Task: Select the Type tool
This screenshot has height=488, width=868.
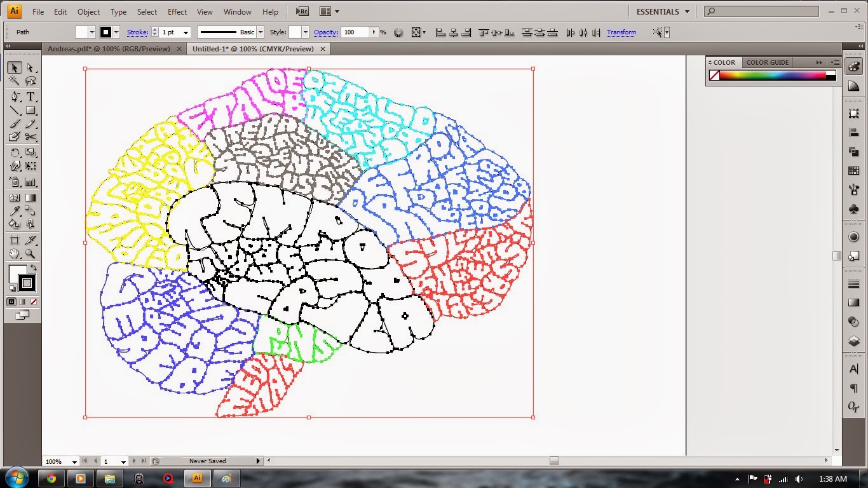Action: (30, 97)
